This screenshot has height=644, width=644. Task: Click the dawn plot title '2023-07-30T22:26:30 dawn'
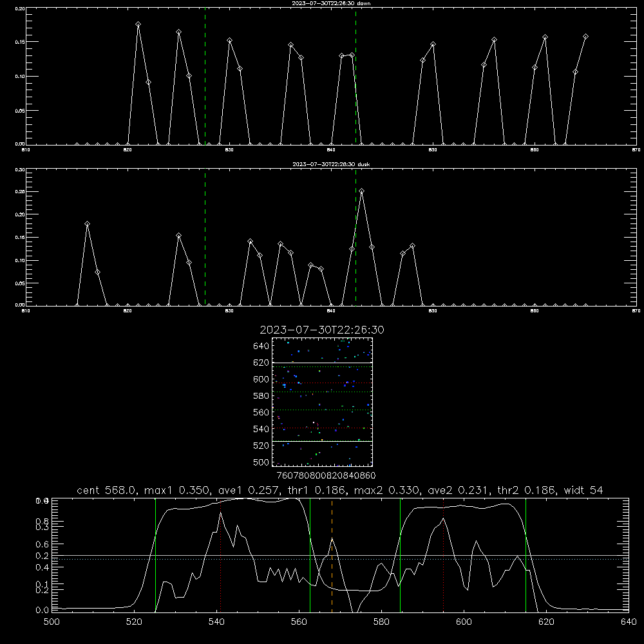(x=331, y=3)
